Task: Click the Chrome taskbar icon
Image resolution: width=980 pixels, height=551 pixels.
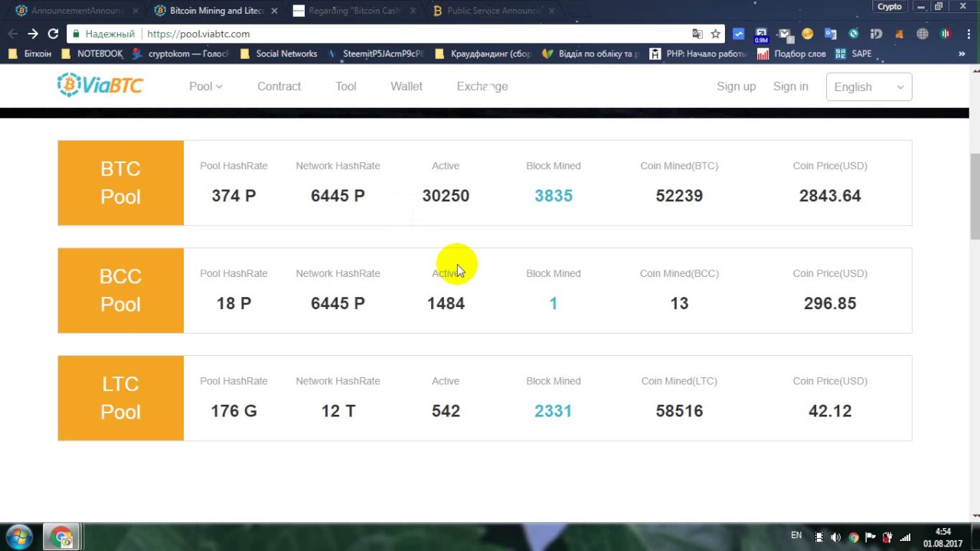Action: pos(62,536)
